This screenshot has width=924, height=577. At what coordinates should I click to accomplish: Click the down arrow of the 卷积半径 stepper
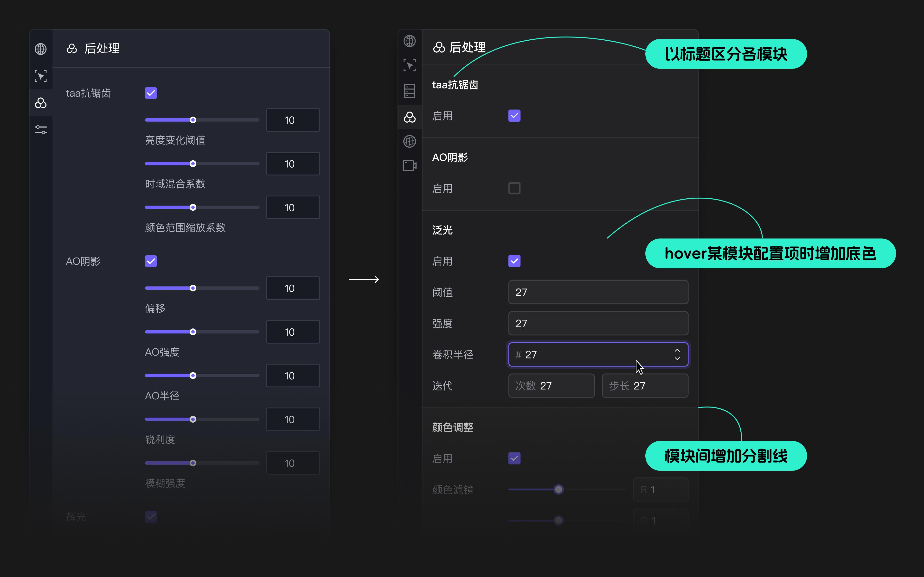point(677,359)
